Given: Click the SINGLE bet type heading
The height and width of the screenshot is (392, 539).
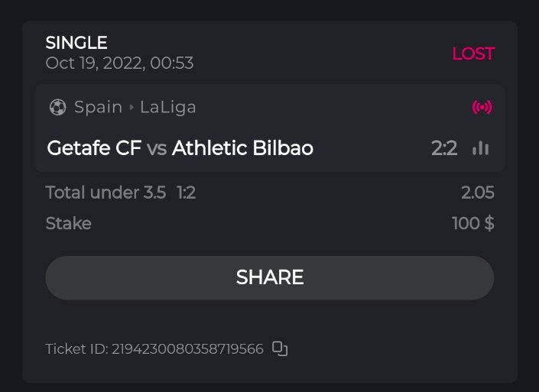Looking at the screenshot, I should coord(76,43).
